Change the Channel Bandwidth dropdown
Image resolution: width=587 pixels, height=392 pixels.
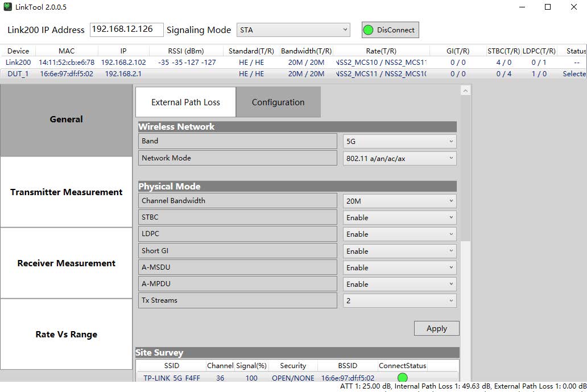tap(399, 201)
